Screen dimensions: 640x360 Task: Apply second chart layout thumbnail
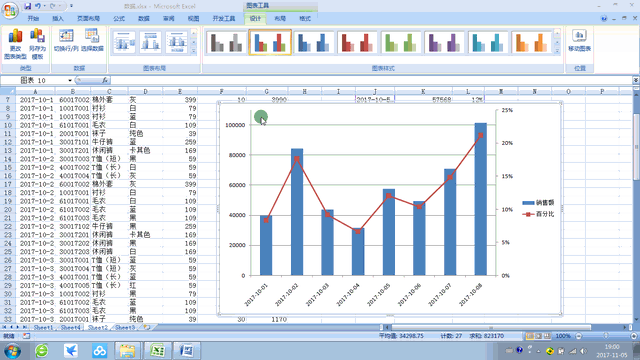tap(150, 42)
